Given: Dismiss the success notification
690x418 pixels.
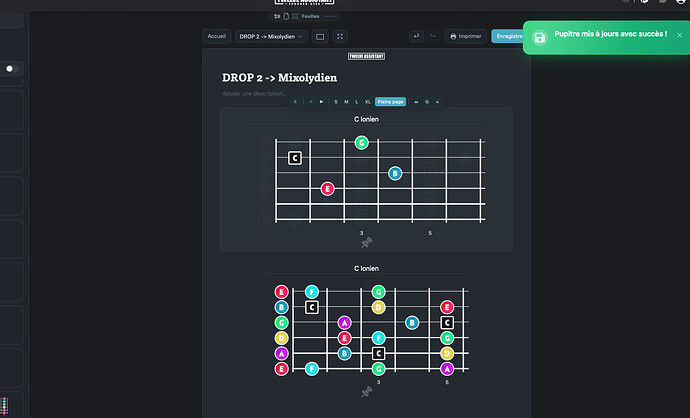Looking at the screenshot, I should click(x=679, y=35).
